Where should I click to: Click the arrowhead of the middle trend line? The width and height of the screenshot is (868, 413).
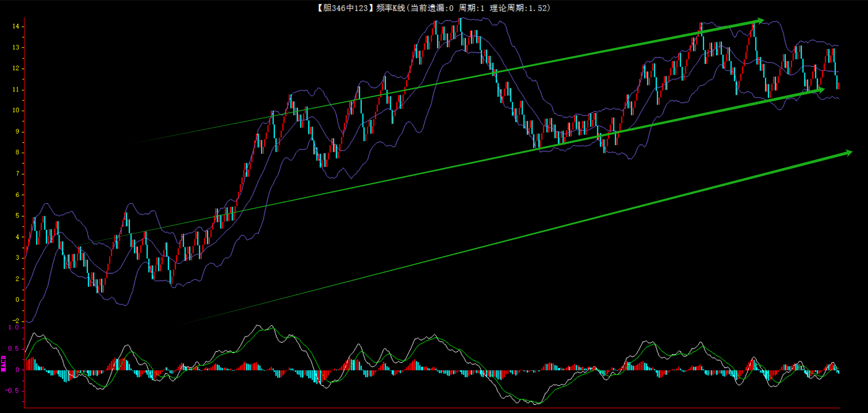(x=820, y=90)
